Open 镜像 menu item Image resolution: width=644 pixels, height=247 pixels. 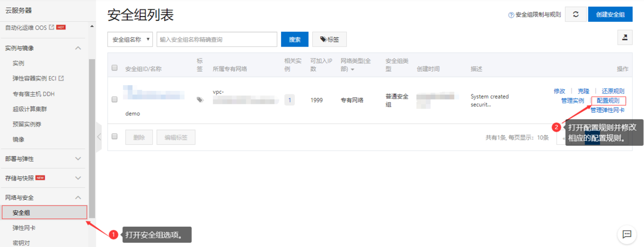click(x=19, y=139)
